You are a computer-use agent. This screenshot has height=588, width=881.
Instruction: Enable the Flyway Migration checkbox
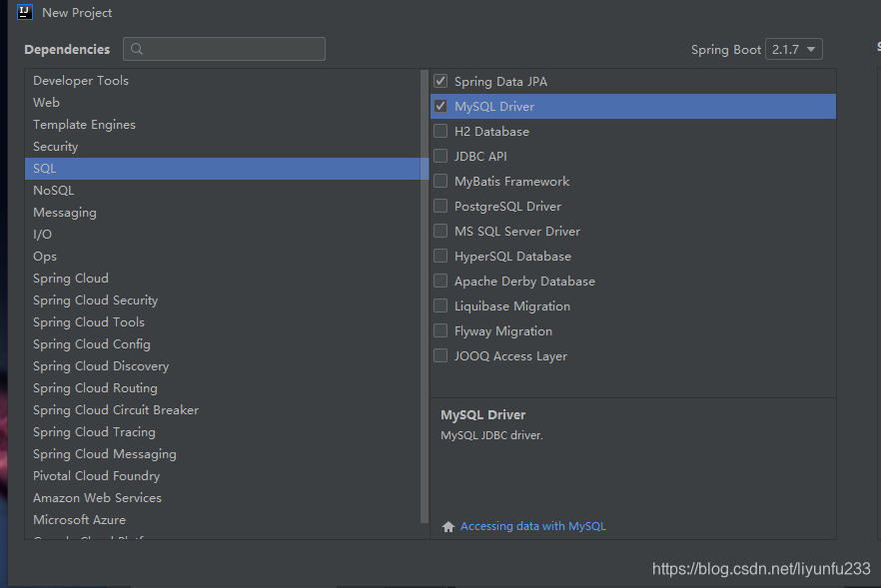tap(440, 330)
